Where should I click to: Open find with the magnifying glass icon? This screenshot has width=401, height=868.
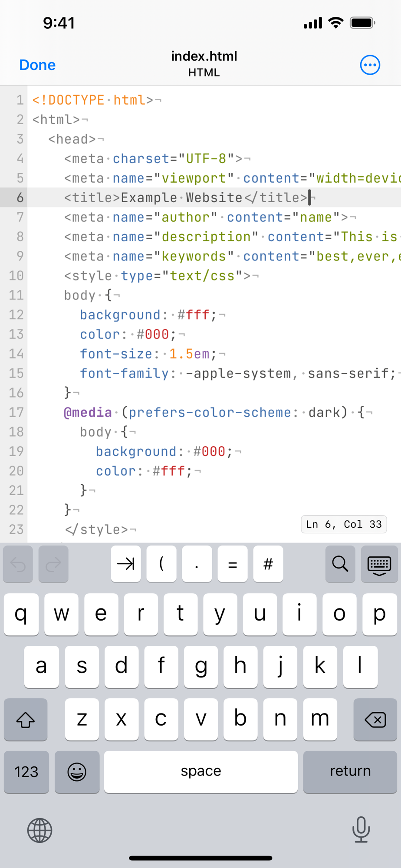340,564
